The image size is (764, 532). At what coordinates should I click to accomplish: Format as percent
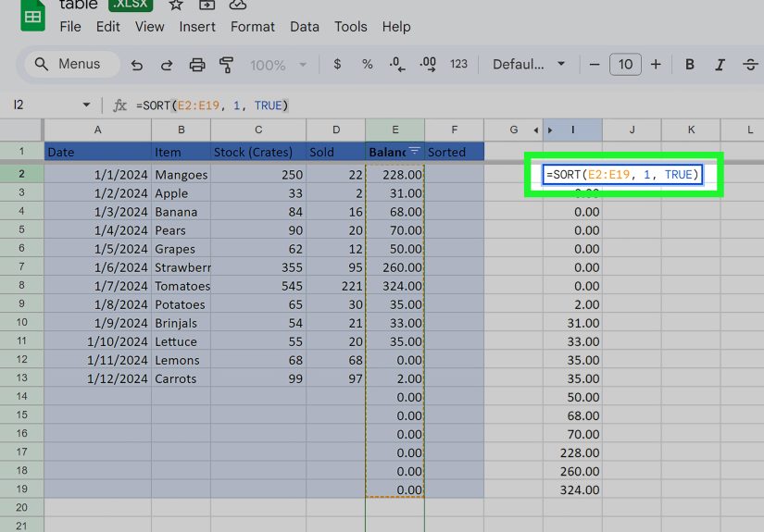(367, 64)
